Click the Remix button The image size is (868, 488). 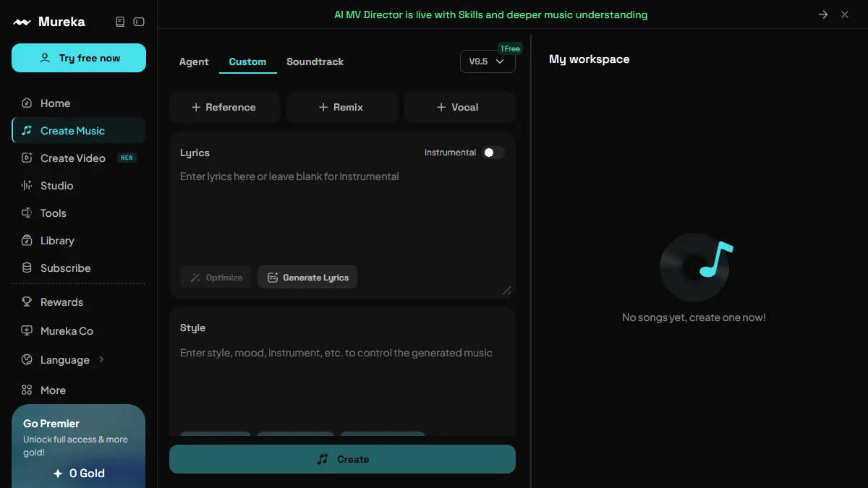(x=342, y=107)
